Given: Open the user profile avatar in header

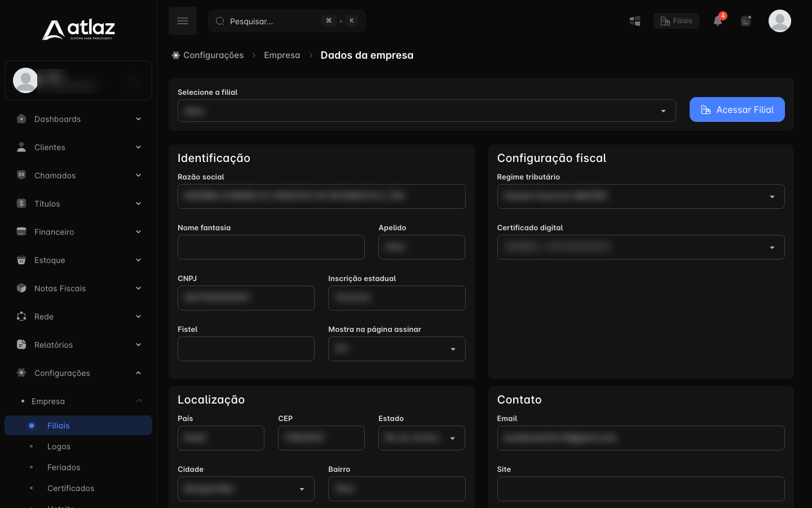Looking at the screenshot, I should 780,21.
